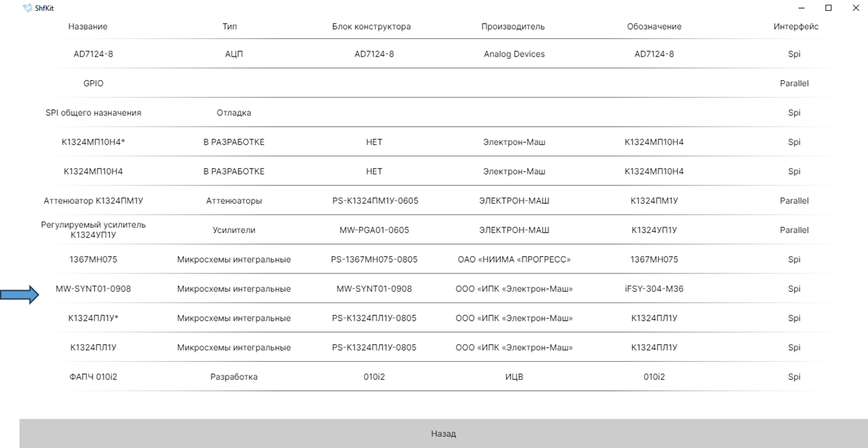Click the Производитель column header
868x448 pixels.
coord(512,27)
